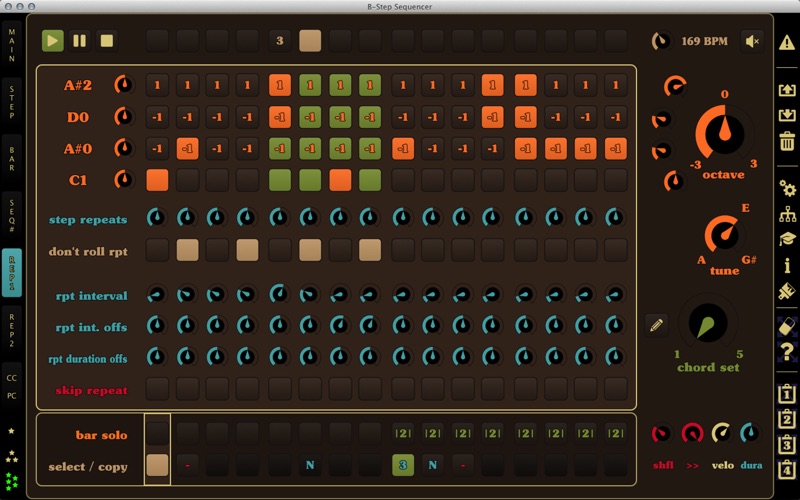Open the graduation cap tutorial icon

click(x=787, y=238)
